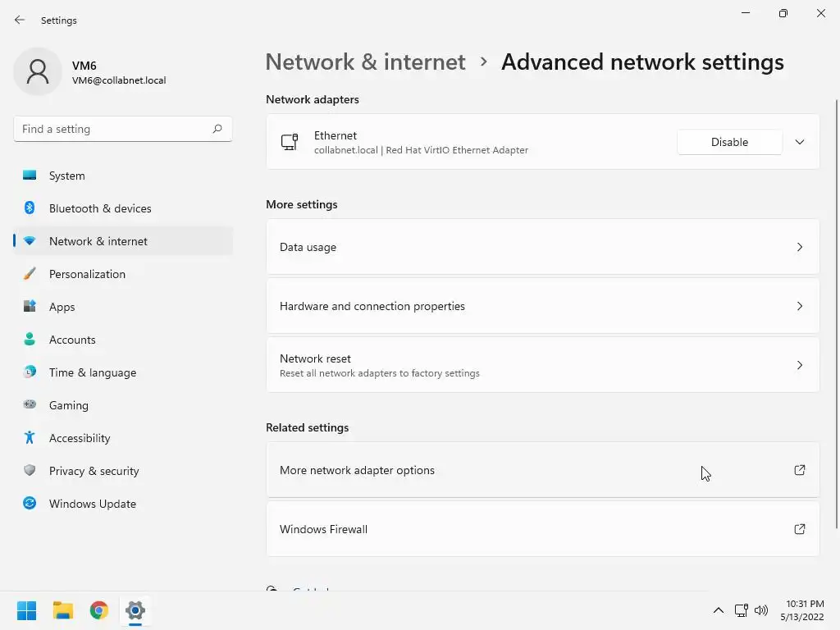Open Hardware and connection properties
The height and width of the screenshot is (630, 840).
coord(542,306)
